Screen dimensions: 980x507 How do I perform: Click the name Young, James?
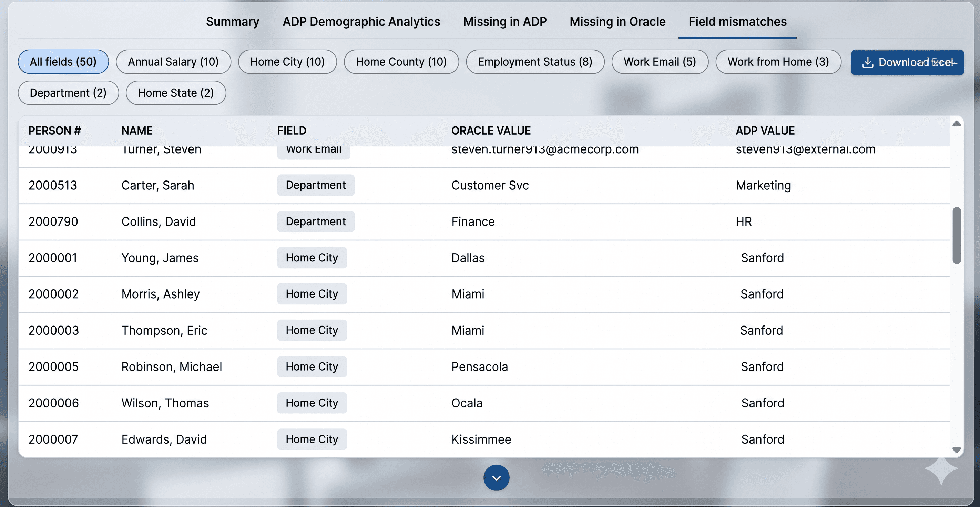click(160, 258)
